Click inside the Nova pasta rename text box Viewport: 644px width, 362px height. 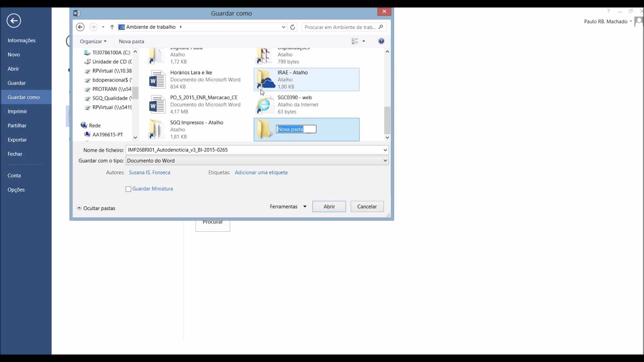click(296, 129)
